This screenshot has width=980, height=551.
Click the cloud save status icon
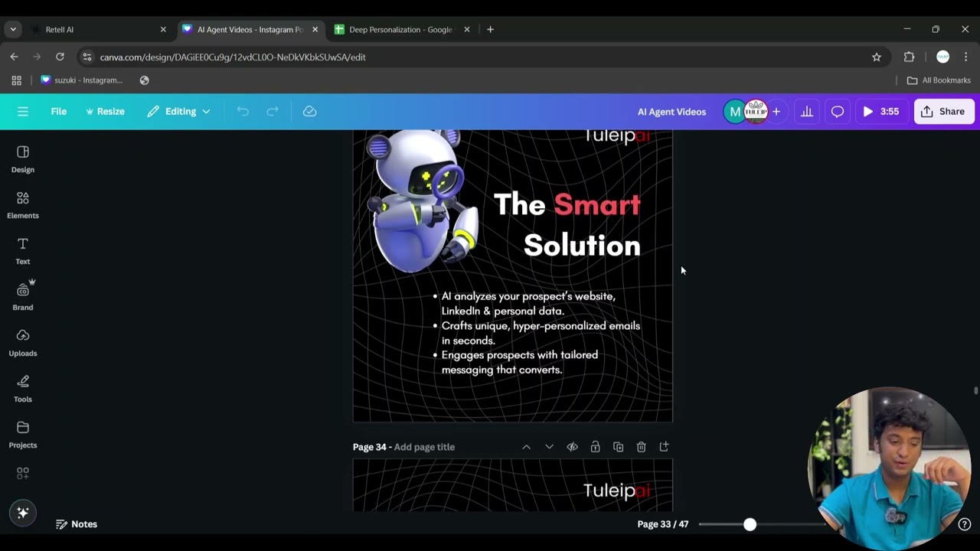309,112
